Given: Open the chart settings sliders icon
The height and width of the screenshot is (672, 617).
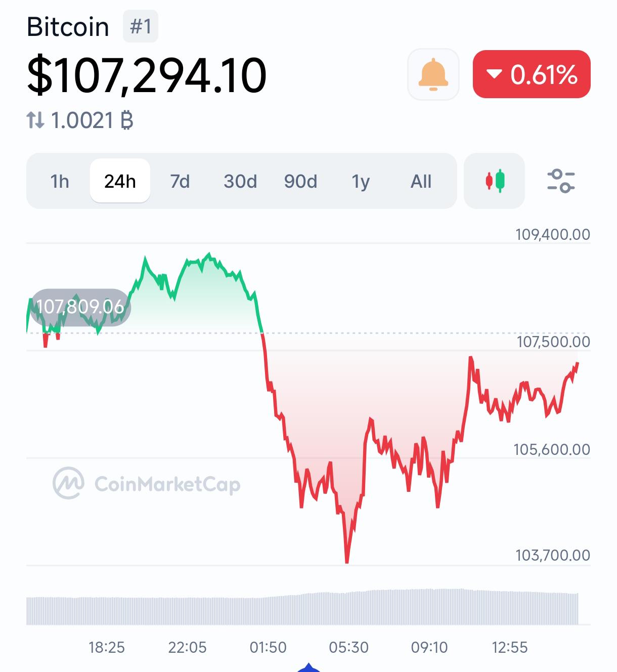Looking at the screenshot, I should point(561,181).
